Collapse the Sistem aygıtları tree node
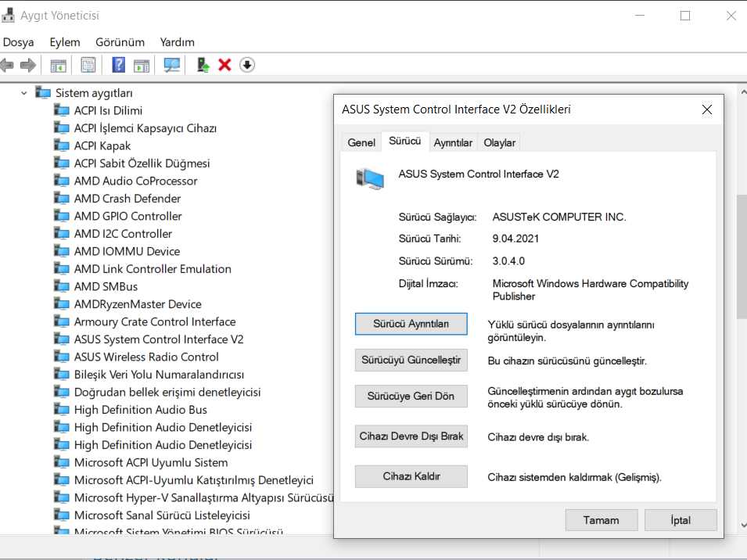Screen dimensions: 747x560 [x=24, y=93]
